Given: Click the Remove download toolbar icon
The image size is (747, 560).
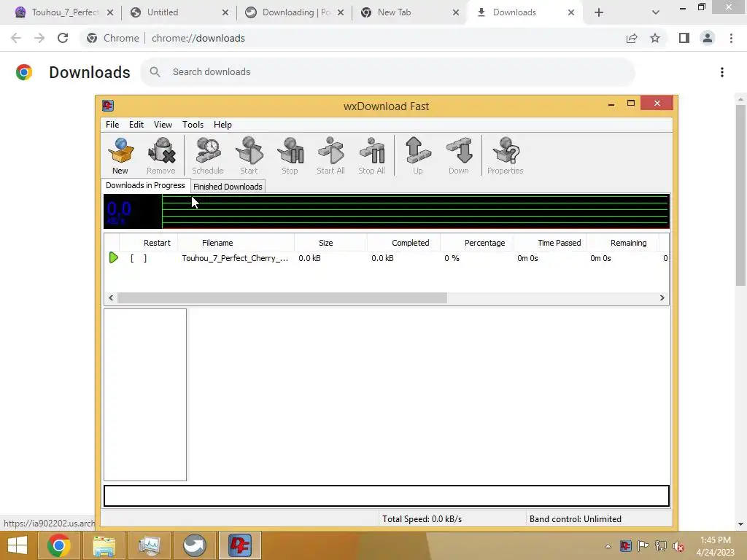Looking at the screenshot, I should (x=161, y=155).
